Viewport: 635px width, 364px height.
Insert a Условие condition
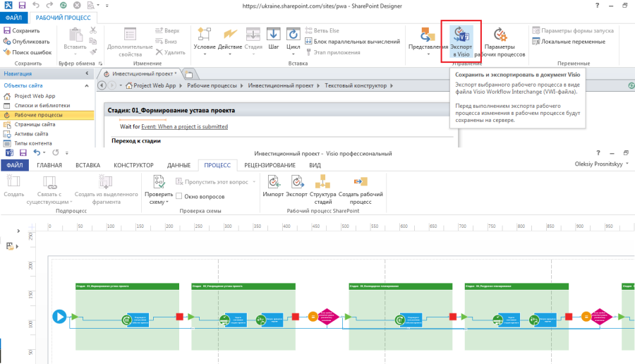pyautogui.click(x=205, y=42)
